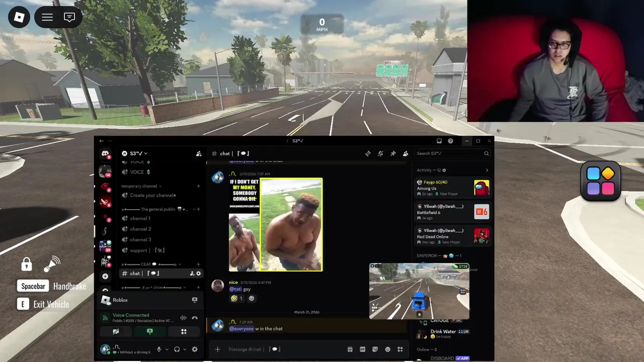Viewport: 644px width, 362px height.
Task: Join voice channel 3
Action: [x=161, y=239]
